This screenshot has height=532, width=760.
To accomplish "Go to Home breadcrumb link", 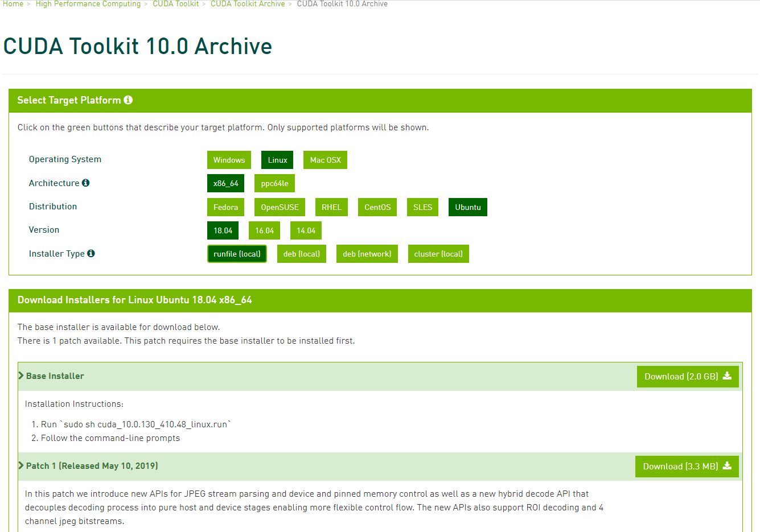I will point(13,4).
